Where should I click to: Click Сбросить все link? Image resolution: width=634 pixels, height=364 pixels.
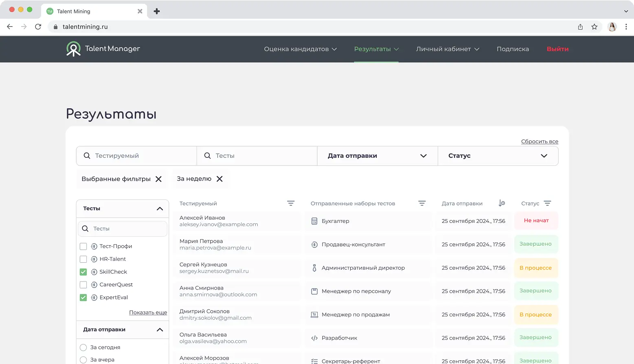coord(540,142)
